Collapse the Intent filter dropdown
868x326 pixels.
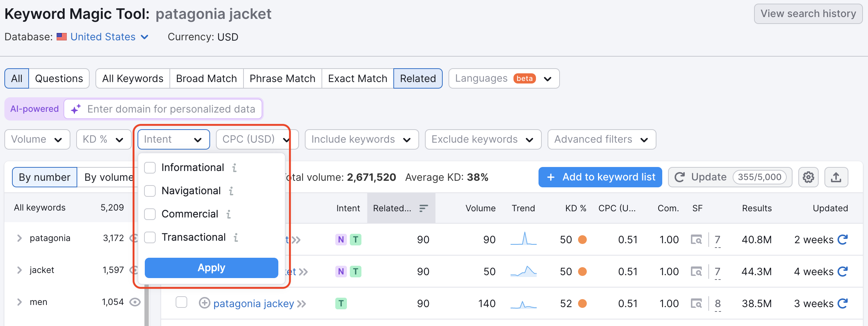coord(174,139)
